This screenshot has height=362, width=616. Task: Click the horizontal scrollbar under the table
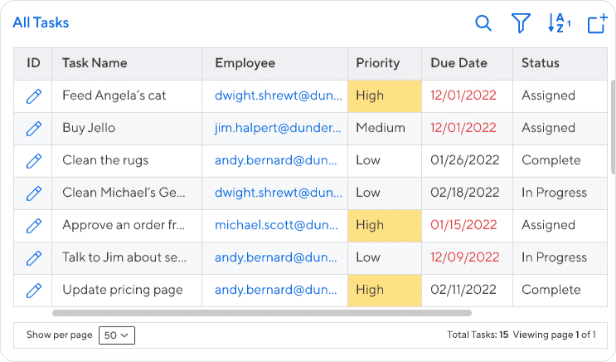[262, 313]
